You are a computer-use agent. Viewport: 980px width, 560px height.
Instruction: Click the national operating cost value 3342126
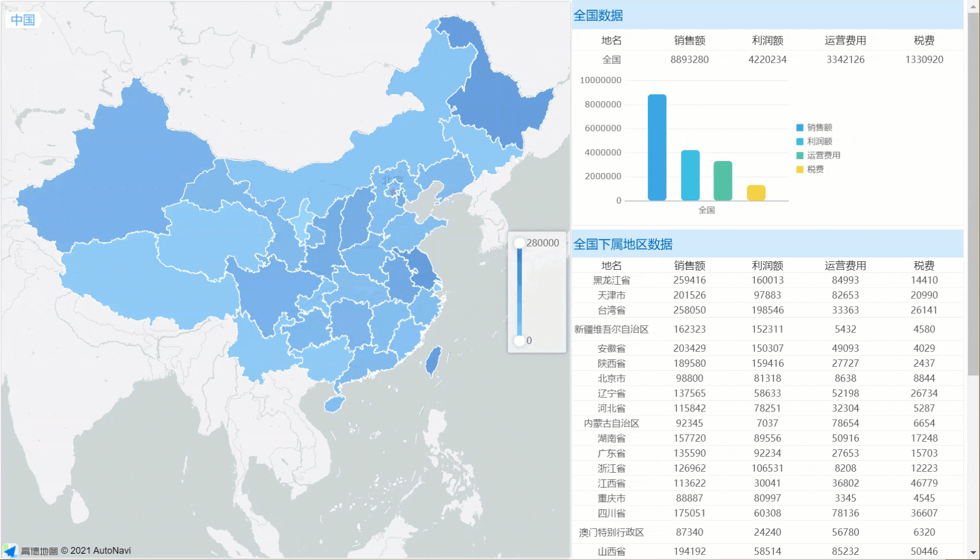[846, 60]
